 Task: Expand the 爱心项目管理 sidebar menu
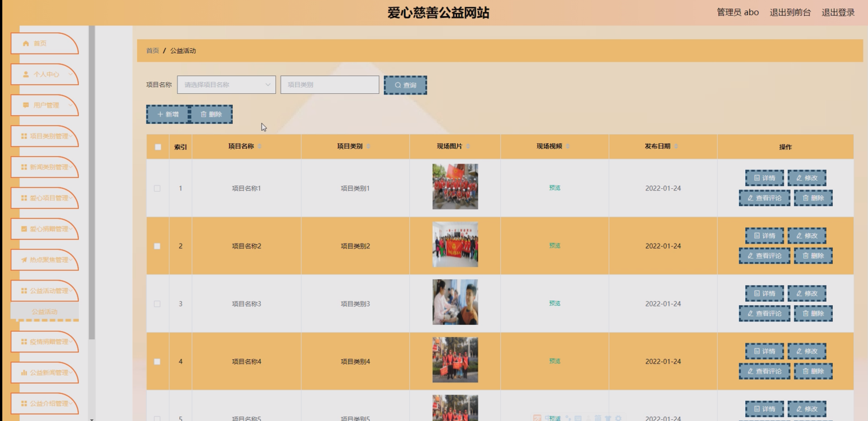[44, 198]
